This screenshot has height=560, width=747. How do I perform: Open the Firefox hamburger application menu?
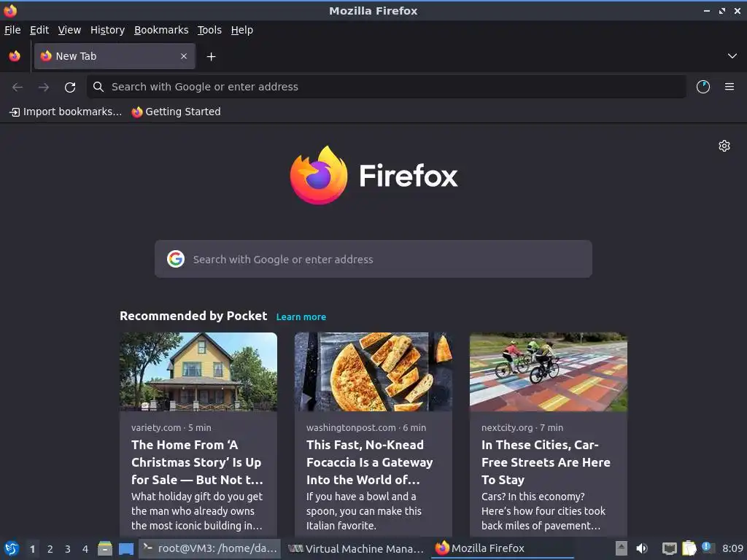pos(729,87)
